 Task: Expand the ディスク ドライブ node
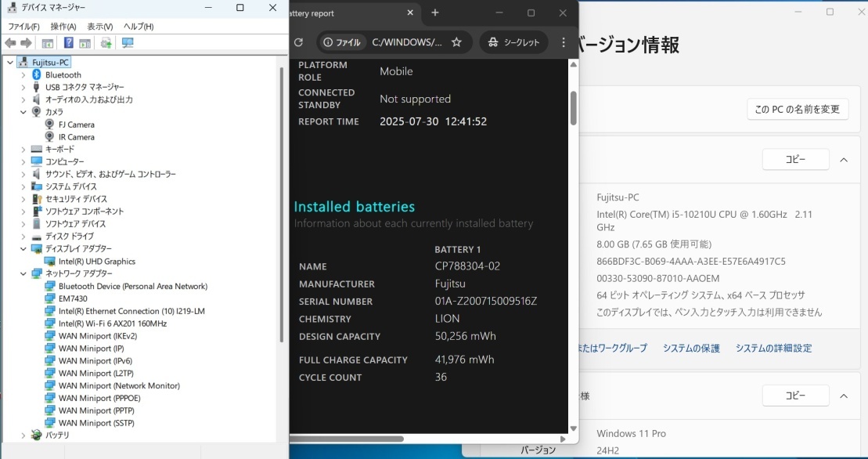(23, 237)
